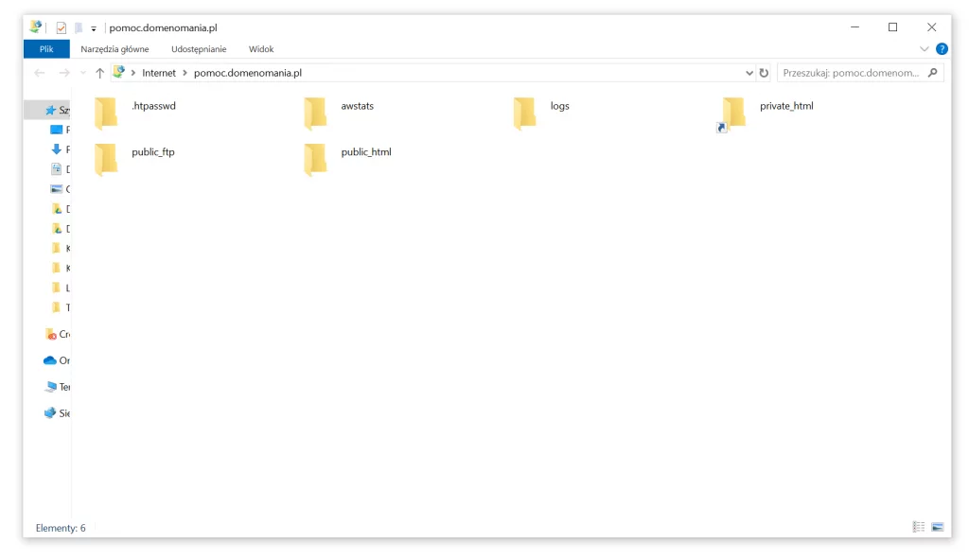Image resolution: width=969 pixels, height=560 pixels.
Task: Switch to details view in status bar
Action: coord(919,527)
